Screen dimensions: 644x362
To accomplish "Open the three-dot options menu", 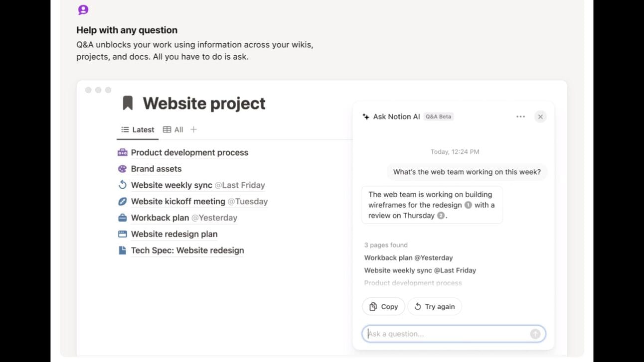I will coord(520,117).
